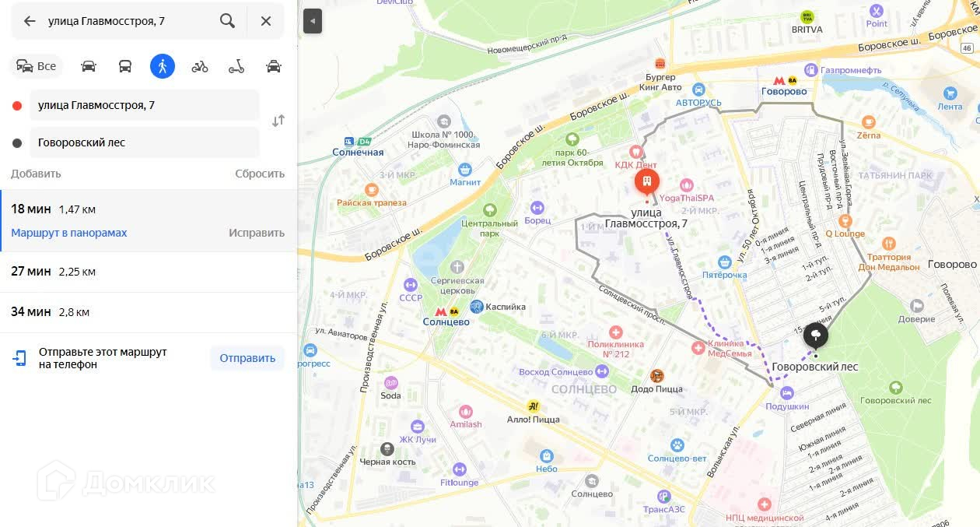Open the Подушкин marker
The width and height of the screenshot is (980, 527).
pos(787,393)
